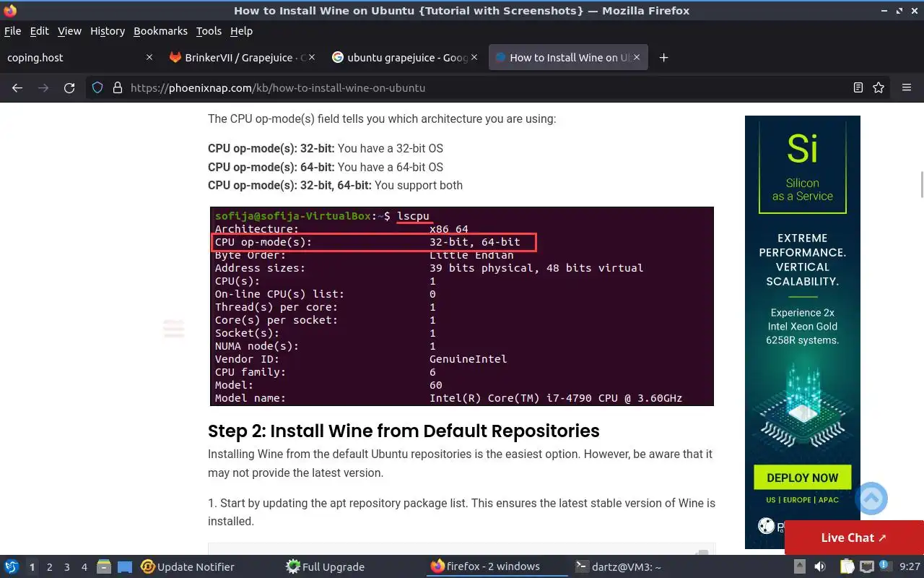Screen dimensions: 924x578
Task: Open the File menu
Action: tap(12, 31)
